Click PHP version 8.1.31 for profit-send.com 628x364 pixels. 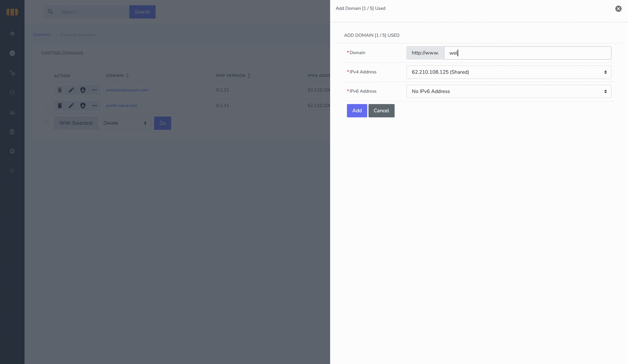[x=223, y=106]
